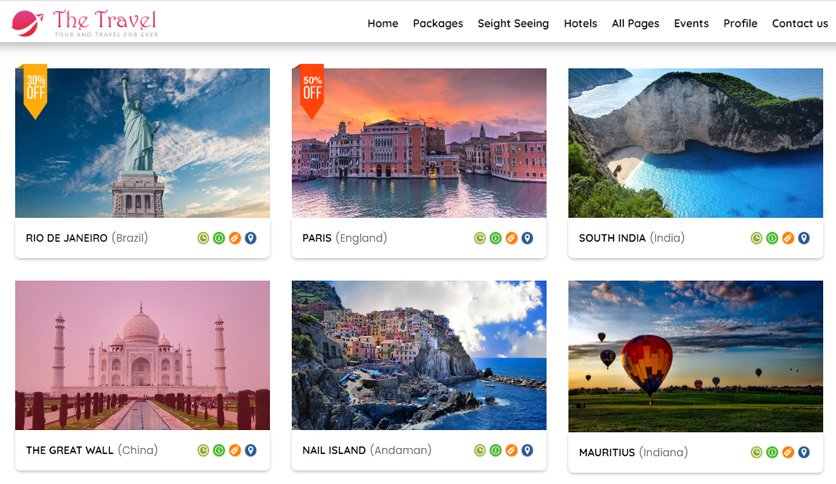Open the Events nav link
836x484 pixels.
click(691, 23)
